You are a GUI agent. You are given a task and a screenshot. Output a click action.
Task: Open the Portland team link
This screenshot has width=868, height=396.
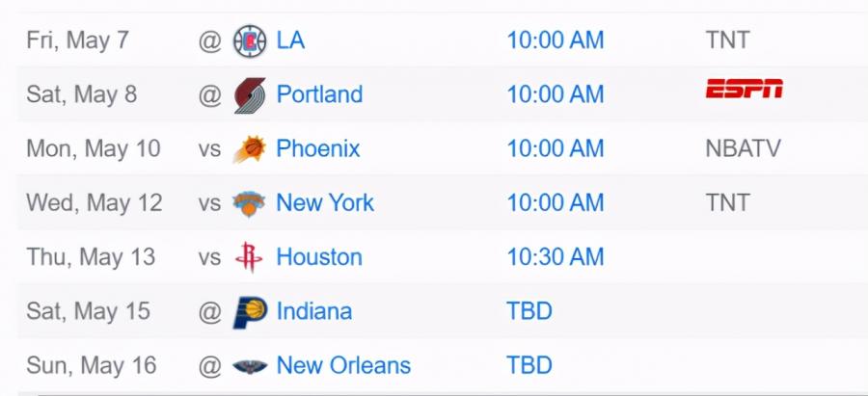point(319,94)
